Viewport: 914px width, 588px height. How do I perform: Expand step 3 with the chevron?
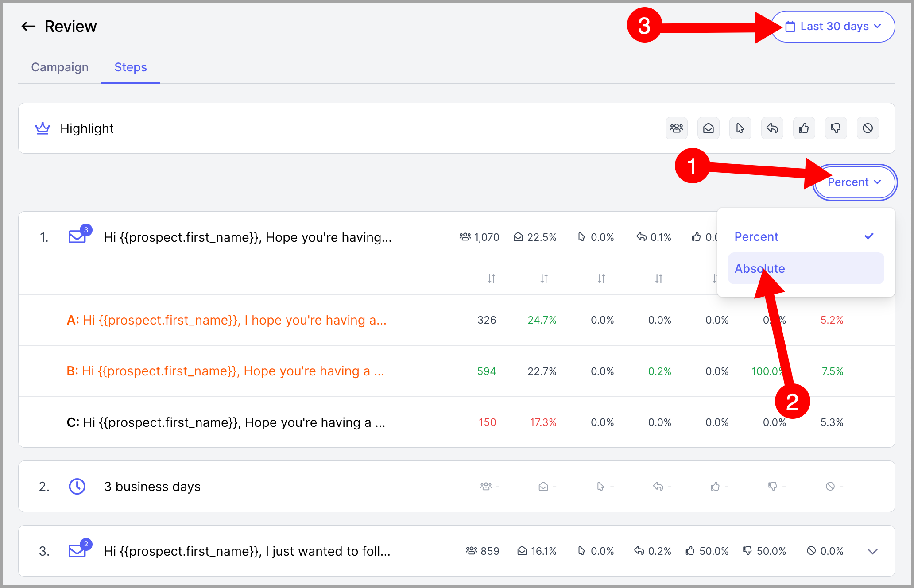tap(872, 551)
